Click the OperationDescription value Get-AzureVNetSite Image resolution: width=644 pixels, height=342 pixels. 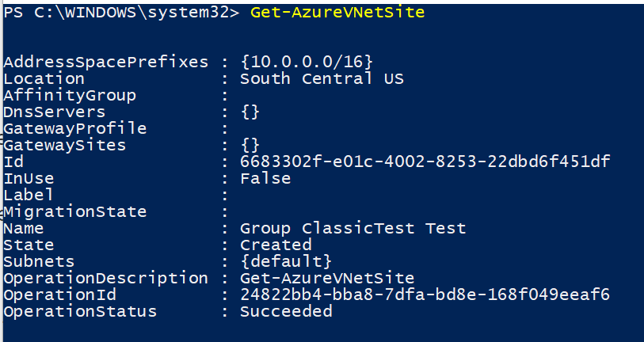coord(327,279)
